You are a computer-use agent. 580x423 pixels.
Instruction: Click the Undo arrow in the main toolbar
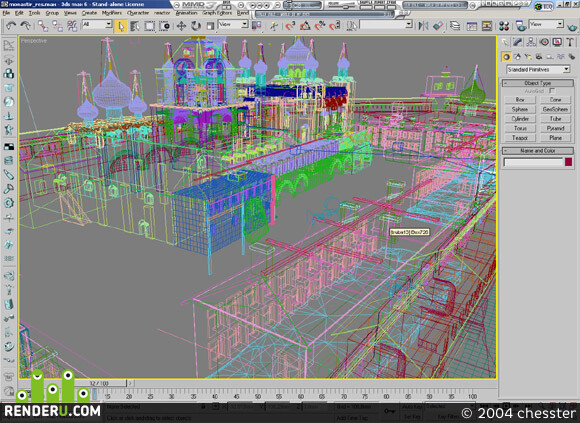[11, 25]
